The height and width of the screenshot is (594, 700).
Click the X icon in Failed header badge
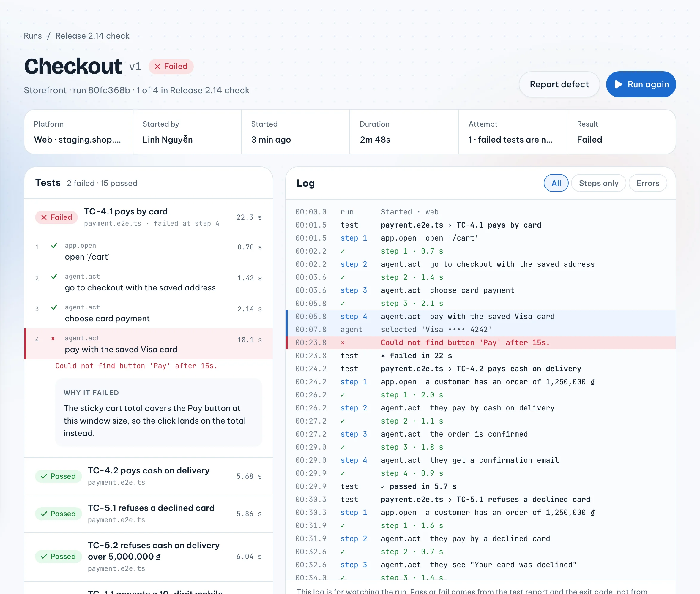tap(157, 66)
